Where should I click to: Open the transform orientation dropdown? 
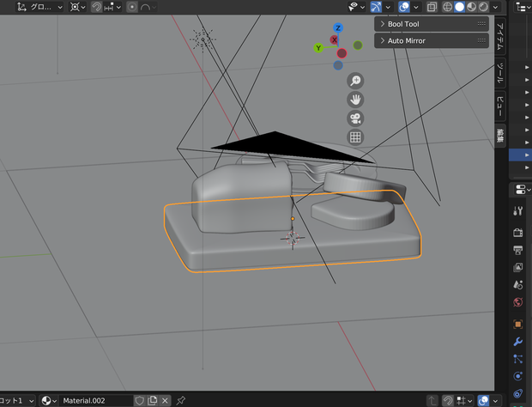coord(40,7)
